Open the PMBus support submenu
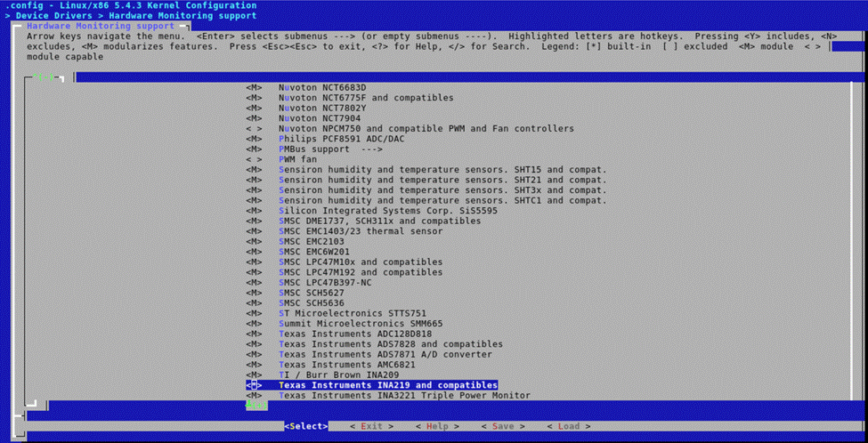Image resolution: width=868 pixels, height=443 pixels. (330, 149)
